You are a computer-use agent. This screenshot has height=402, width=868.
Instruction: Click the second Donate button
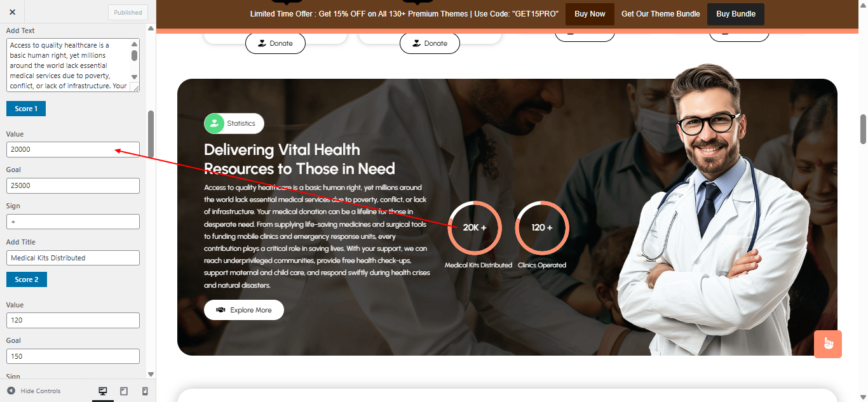click(430, 43)
